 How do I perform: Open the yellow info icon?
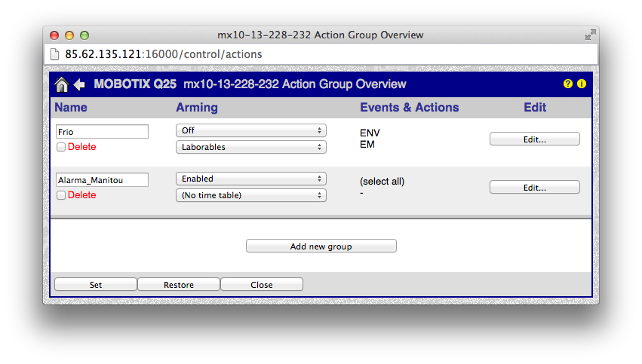click(582, 84)
